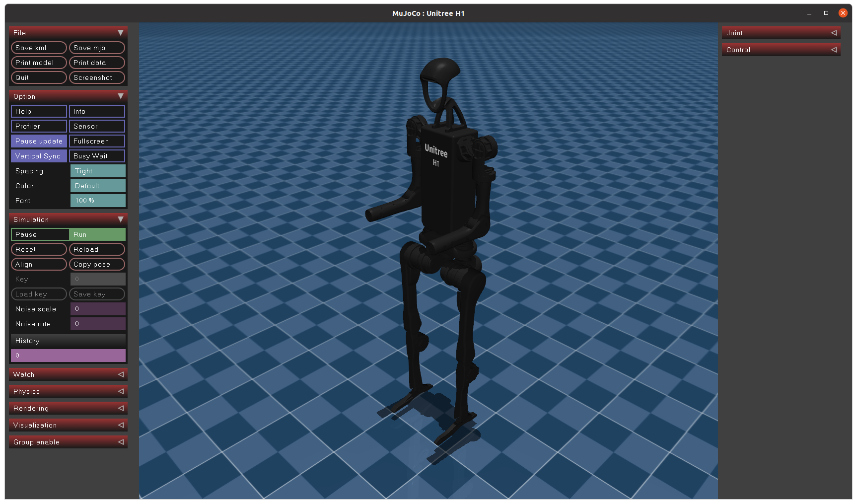The image size is (857, 504).
Task: Expand the Visualization section
Action: pos(68,425)
